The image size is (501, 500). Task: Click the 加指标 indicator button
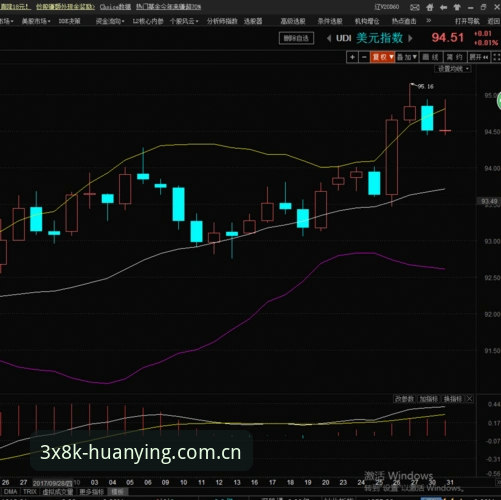(428, 398)
